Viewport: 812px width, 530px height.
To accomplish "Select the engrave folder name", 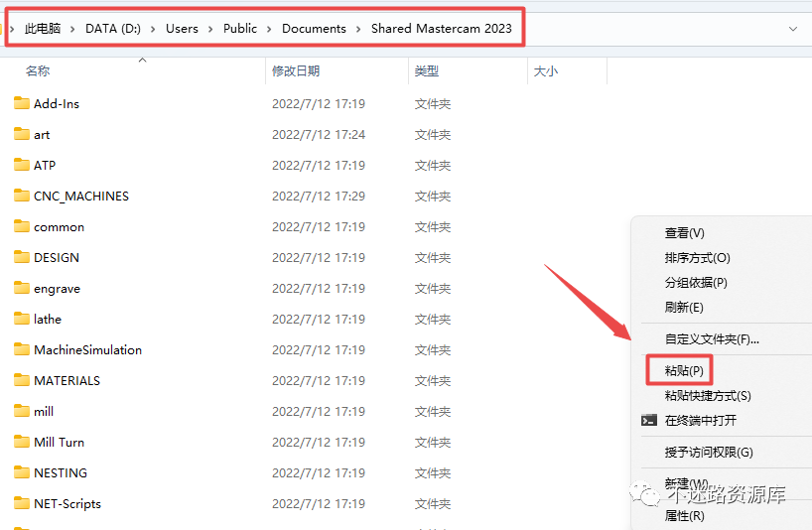I will (57, 289).
